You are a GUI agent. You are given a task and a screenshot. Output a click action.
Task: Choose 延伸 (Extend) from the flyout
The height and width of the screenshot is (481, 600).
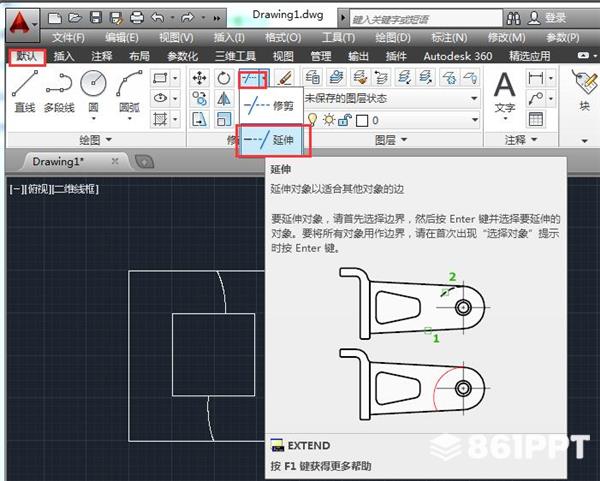click(x=272, y=140)
